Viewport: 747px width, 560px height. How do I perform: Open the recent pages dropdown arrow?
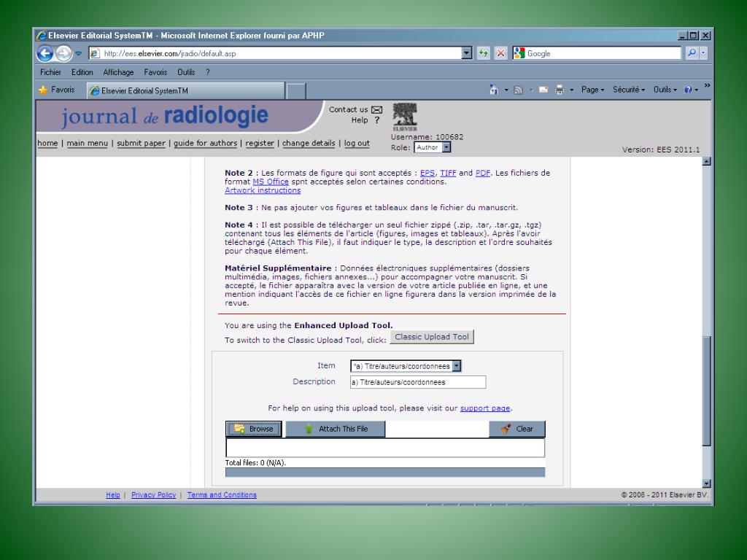point(79,53)
